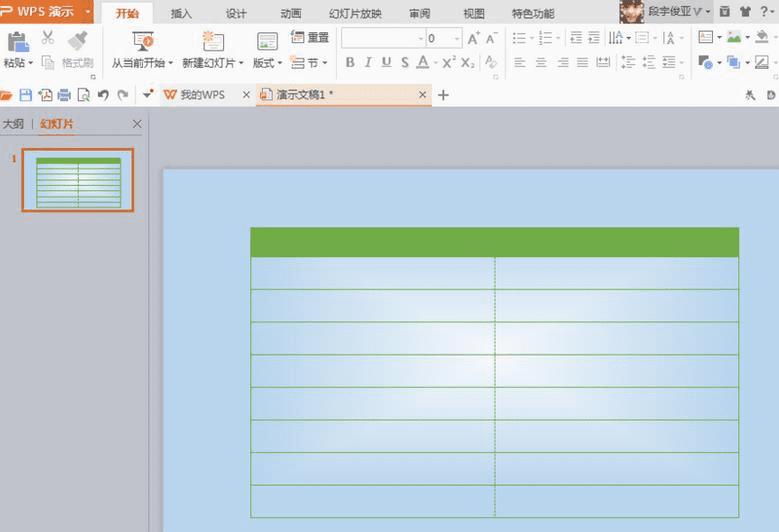Expand the 版式 layout dropdown
Viewport: 779px width, 532px height.
click(280, 63)
